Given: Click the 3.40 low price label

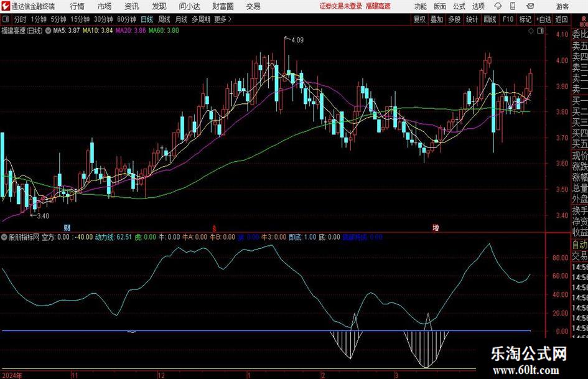Looking at the screenshot, I should click(x=43, y=216).
